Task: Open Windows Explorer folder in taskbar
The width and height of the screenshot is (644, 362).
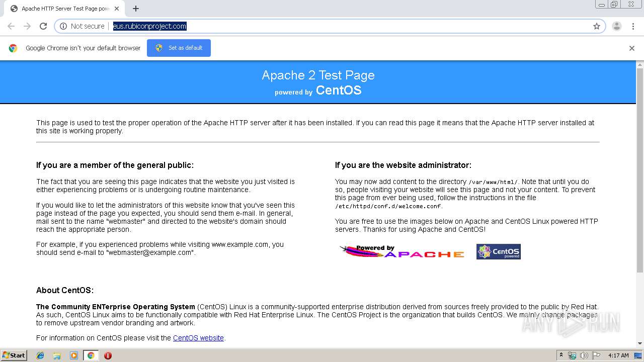Action: [57, 355]
